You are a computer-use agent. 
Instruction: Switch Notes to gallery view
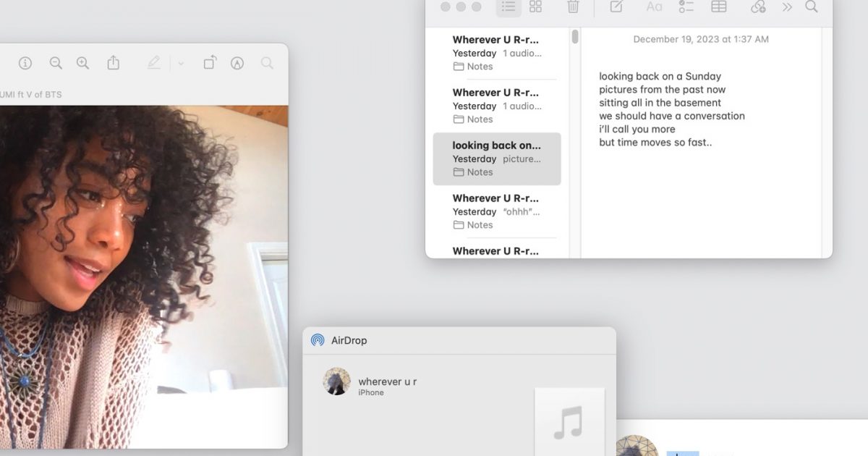(535, 7)
